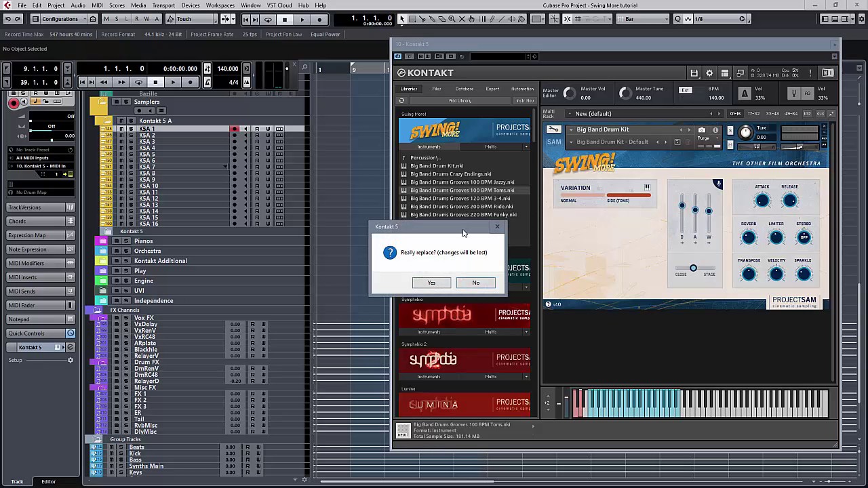Click Yes in the Really replace dialog
Image resolution: width=868 pixels, height=488 pixels.
[431, 283]
